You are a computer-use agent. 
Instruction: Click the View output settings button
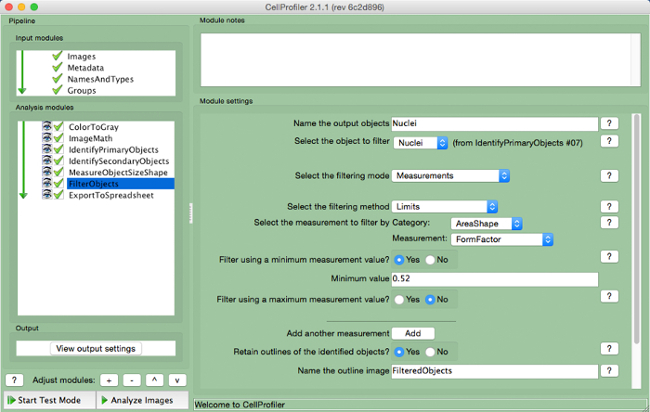tap(96, 348)
